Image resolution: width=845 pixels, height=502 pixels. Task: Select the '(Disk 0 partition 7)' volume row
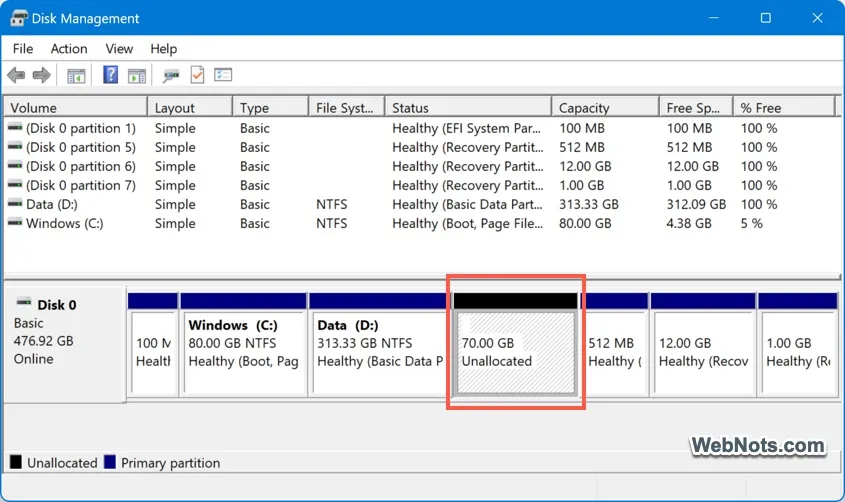[420, 185]
